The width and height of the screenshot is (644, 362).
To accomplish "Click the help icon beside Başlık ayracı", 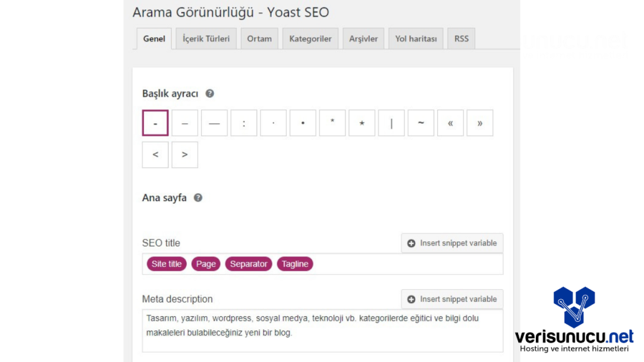I will coord(210,94).
